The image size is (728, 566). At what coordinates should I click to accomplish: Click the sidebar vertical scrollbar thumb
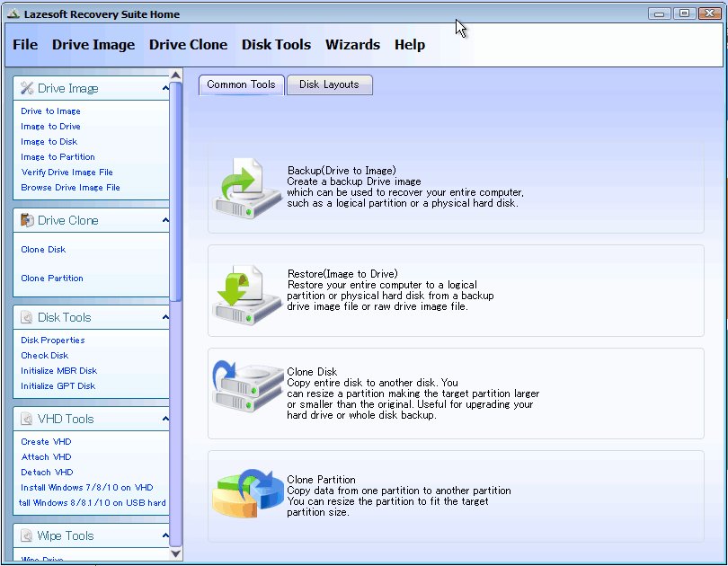pyautogui.click(x=175, y=191)
